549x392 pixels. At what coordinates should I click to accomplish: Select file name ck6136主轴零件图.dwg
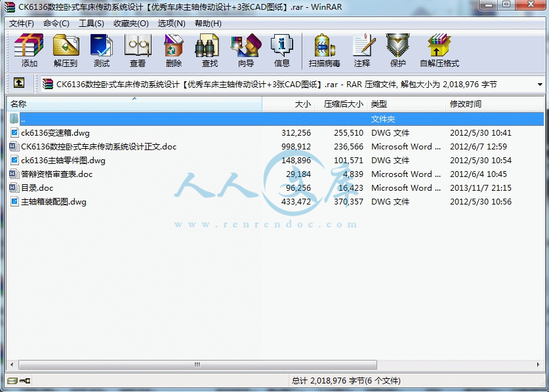[63, 161]
